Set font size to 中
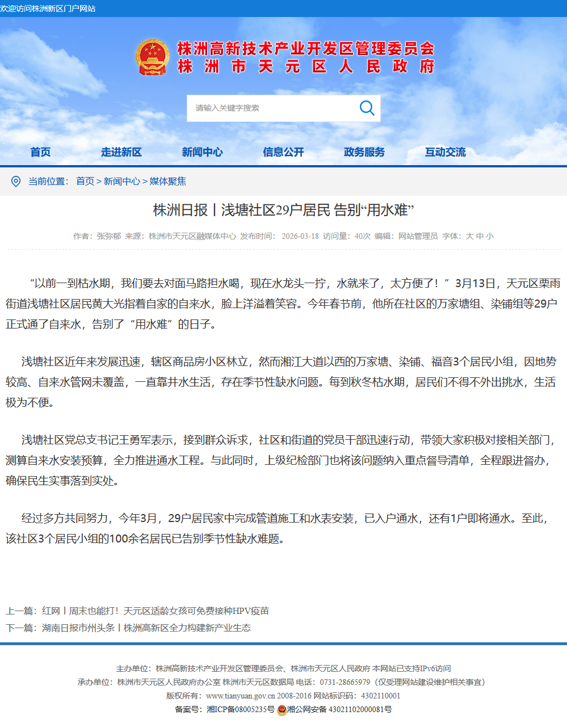This screenshot has height=728, width=567. click(x=480, y=236)
